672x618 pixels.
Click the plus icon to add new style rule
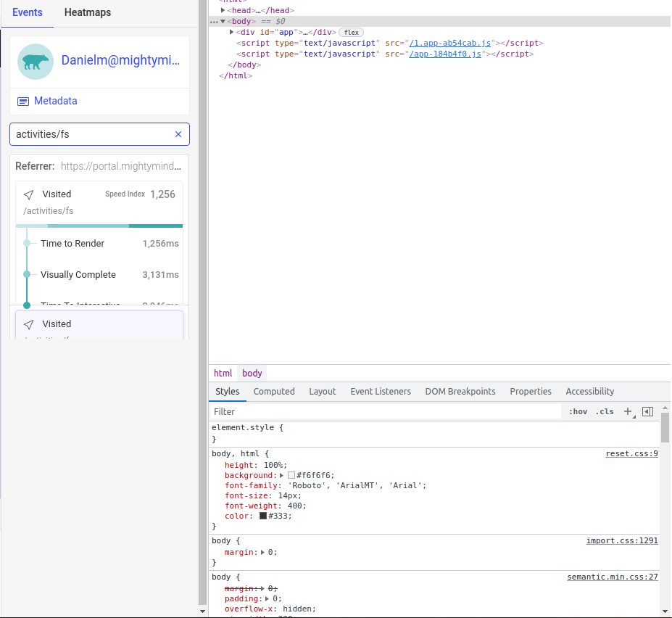click(628, 411)
